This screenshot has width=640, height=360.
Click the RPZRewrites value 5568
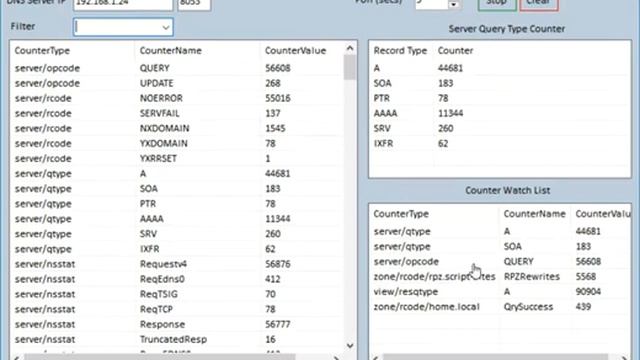586,277
